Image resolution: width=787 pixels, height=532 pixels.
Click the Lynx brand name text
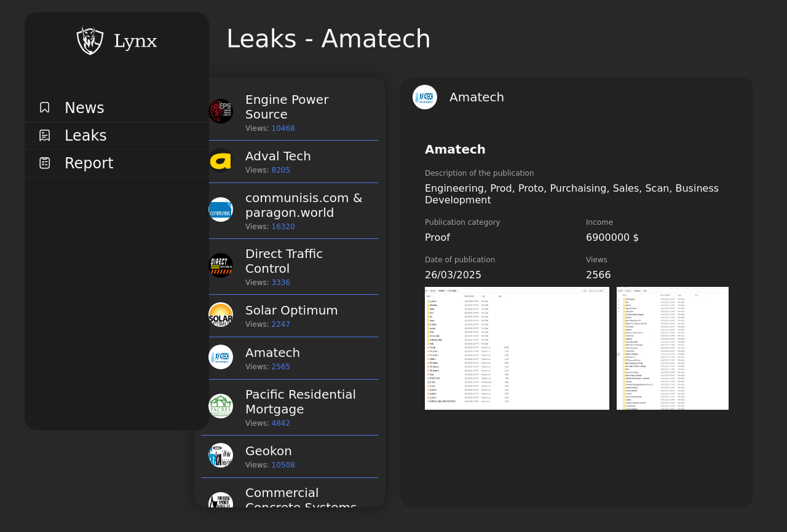[135, 42]
